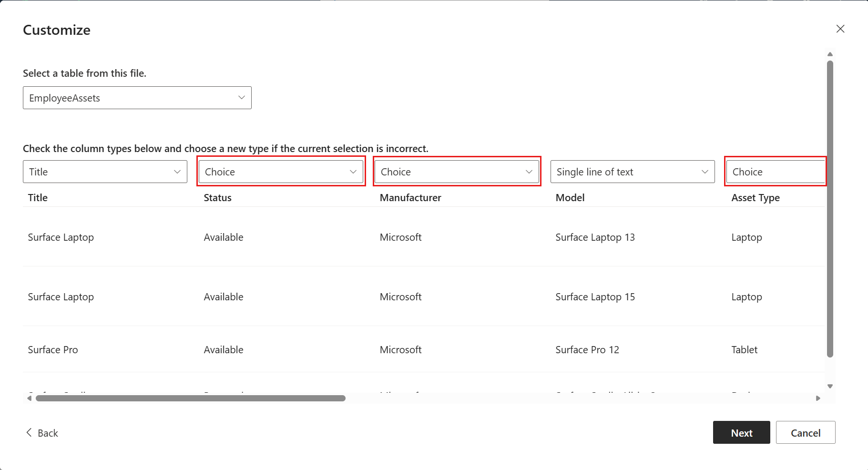
Task: Close the Customize dialog with the X icon
Action: (x=840, y=29)
